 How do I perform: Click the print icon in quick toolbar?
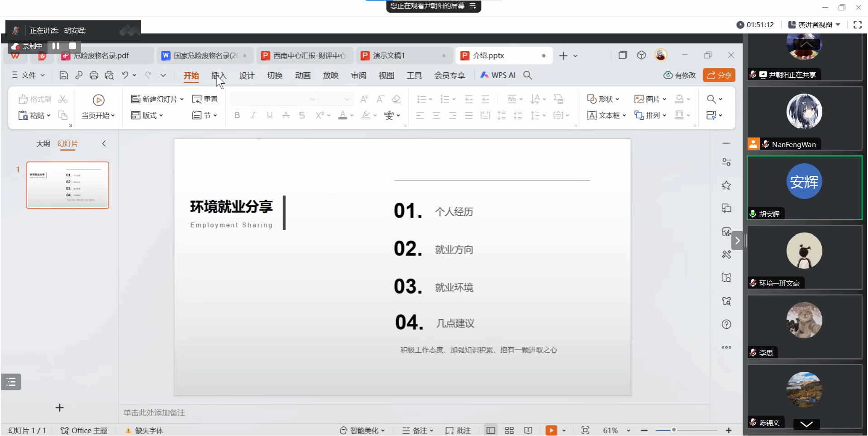click(94, 76)
